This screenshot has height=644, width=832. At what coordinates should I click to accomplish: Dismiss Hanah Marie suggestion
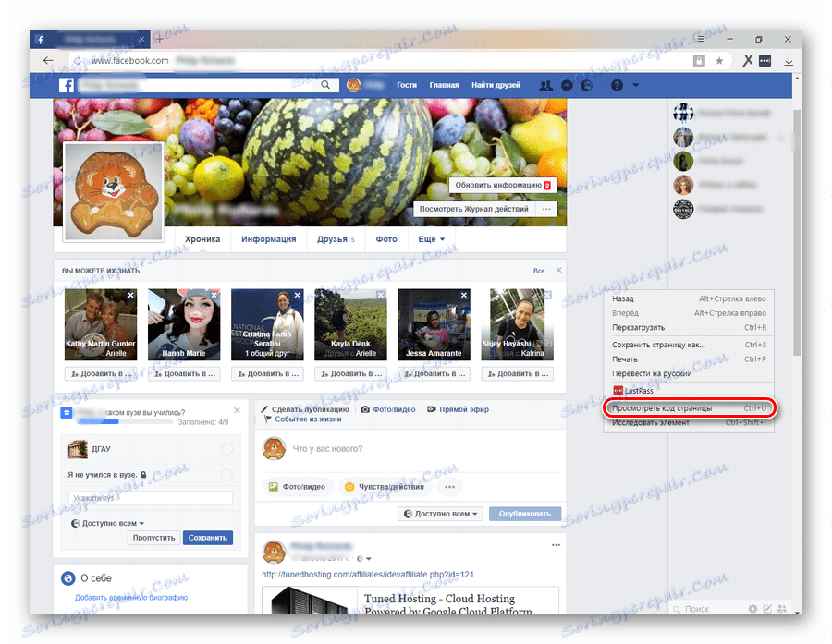click(214, 295)
